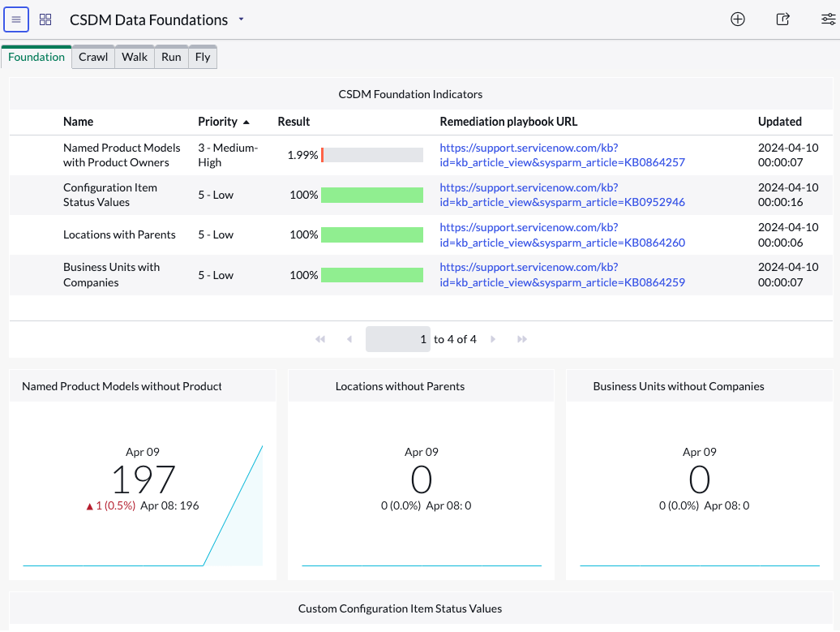Open the hamburger navigation menu

pyautogui.click(x=16, y=19)
